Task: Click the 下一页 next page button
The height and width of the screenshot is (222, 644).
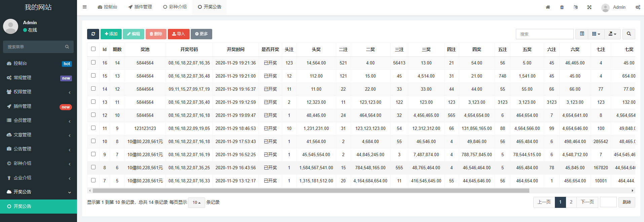Action: coord(587,202)
